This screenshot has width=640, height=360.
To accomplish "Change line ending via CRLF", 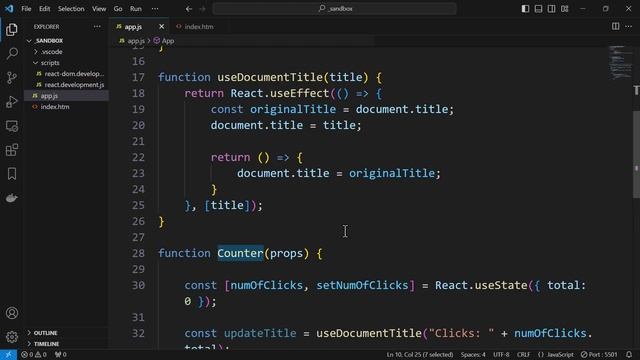I will (523, 355).
